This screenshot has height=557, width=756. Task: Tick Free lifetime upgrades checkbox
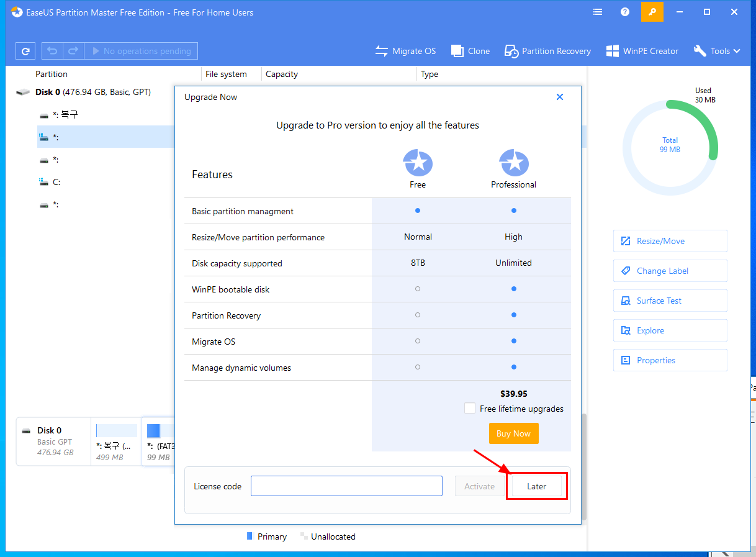[x=470, y=409]
